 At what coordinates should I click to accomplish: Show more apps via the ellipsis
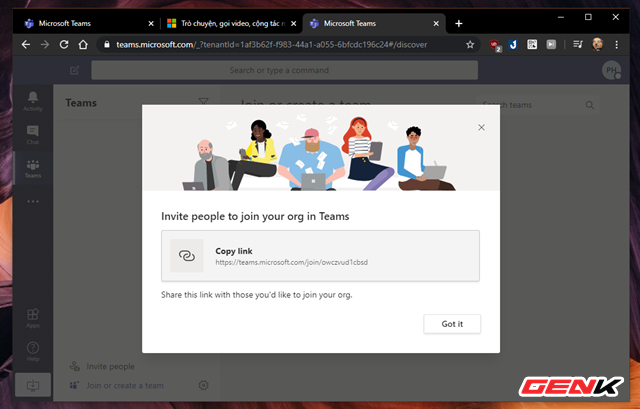pos(33,201)
